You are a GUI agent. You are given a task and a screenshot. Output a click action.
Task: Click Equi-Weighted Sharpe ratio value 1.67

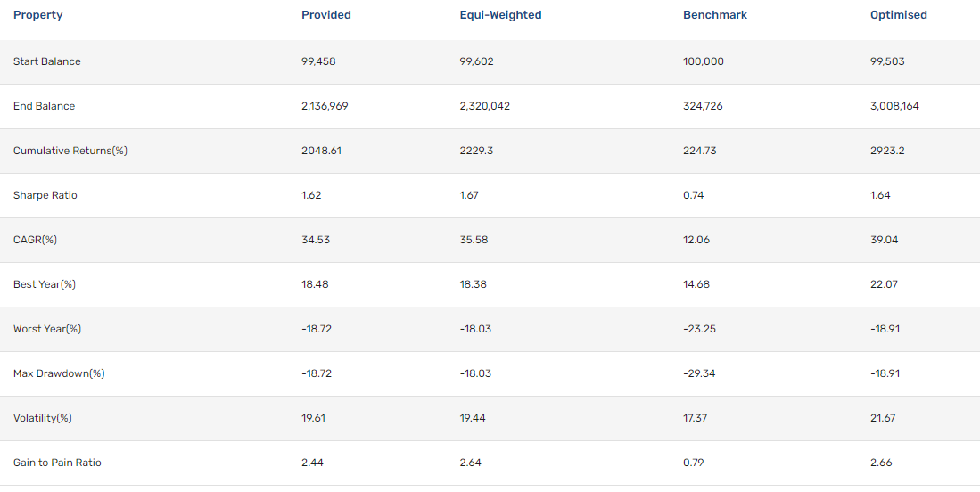click(469, 195)
